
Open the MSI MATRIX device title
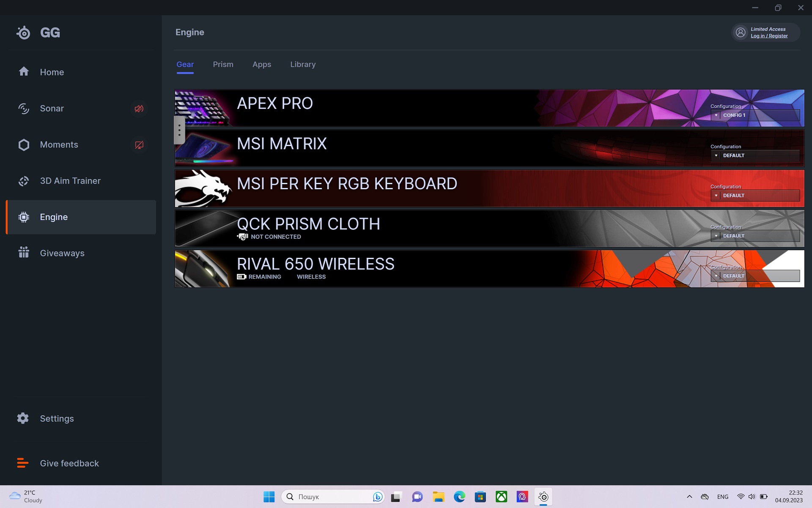click(x=282, y=144)
